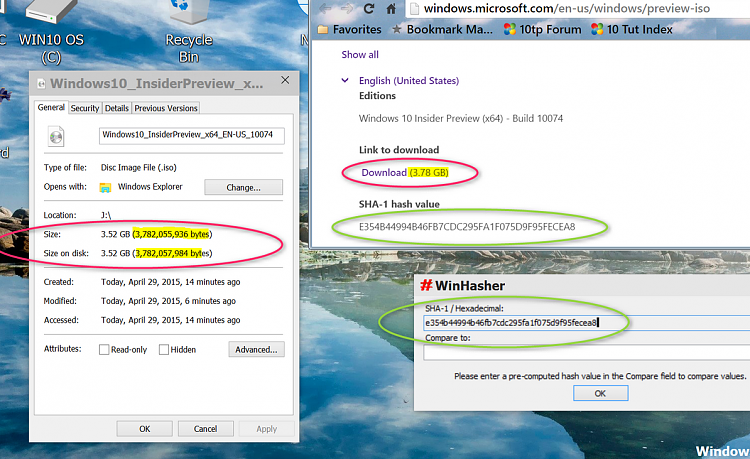Switch to the Details tab
This screenshot has width=750, height=459.
pos(117,108)
